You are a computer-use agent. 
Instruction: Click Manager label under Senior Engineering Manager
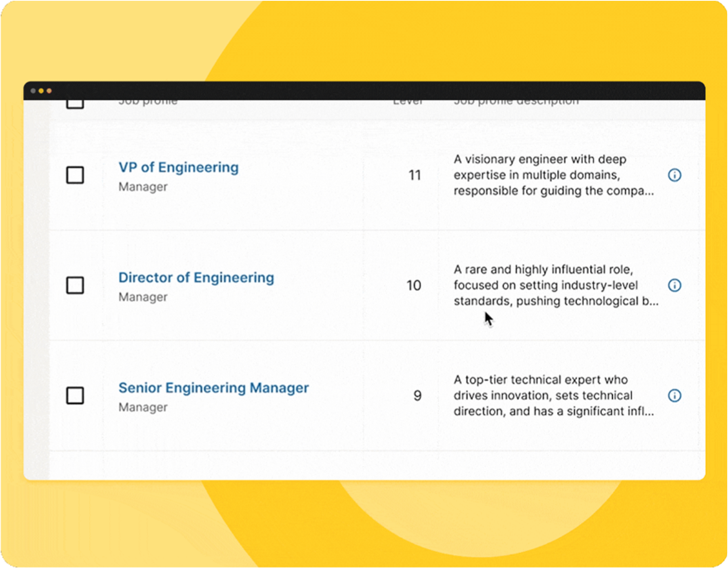143,407
